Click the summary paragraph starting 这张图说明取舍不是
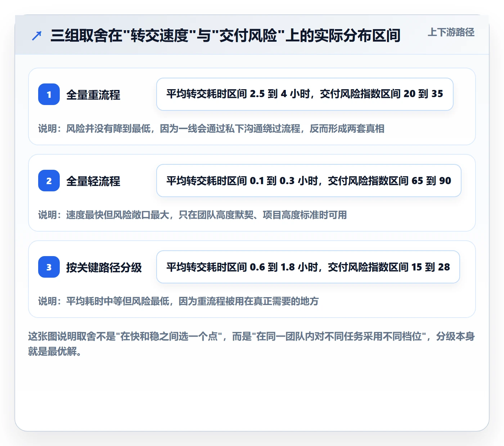The width and height of the screenshot is (504, 446). coord(252,344)
